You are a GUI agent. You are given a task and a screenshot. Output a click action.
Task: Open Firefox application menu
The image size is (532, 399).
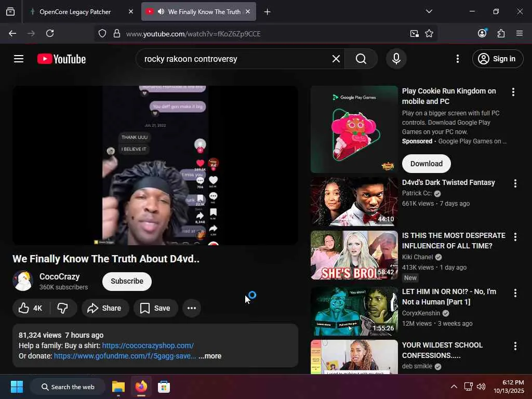[x=520, y=33]
